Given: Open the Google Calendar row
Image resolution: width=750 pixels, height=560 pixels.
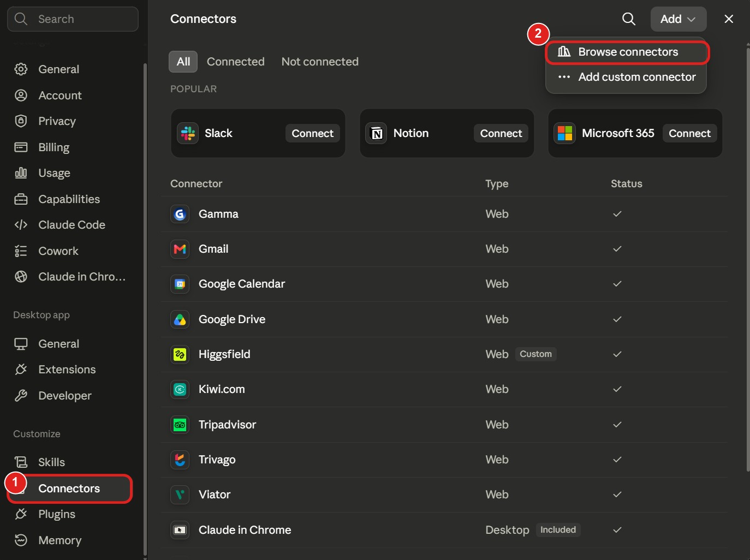Looking at the screenshot, I should [x=445, y=284].
